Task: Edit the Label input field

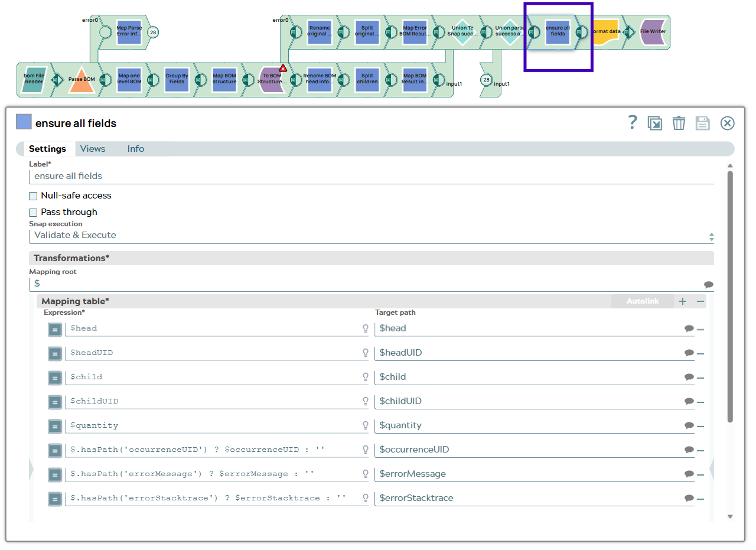Action: click(x=372, y=176)
